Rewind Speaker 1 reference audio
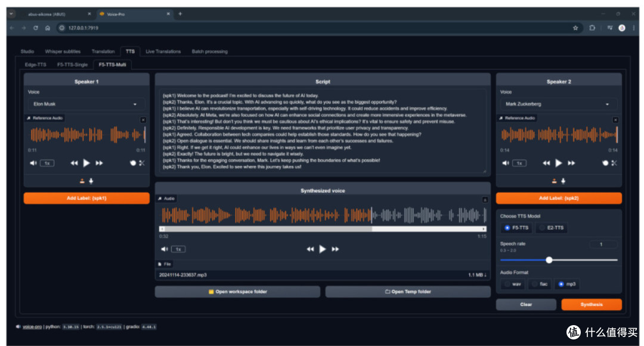644x346 pixels. pyautogui.click(x=74, y=163)
